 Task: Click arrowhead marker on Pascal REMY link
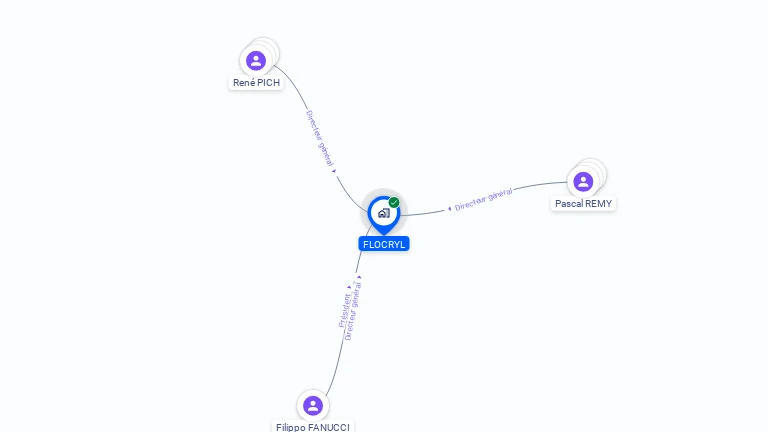[450, 209]
